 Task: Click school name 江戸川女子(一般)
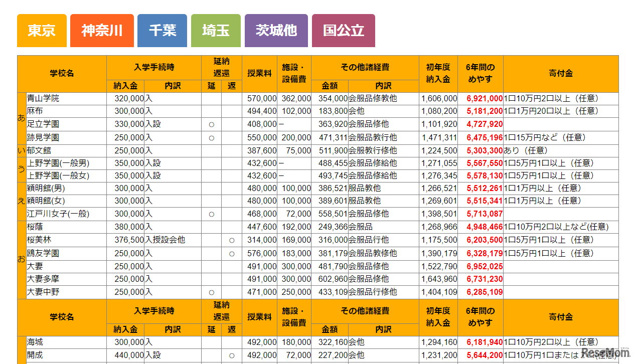point(58,214)
